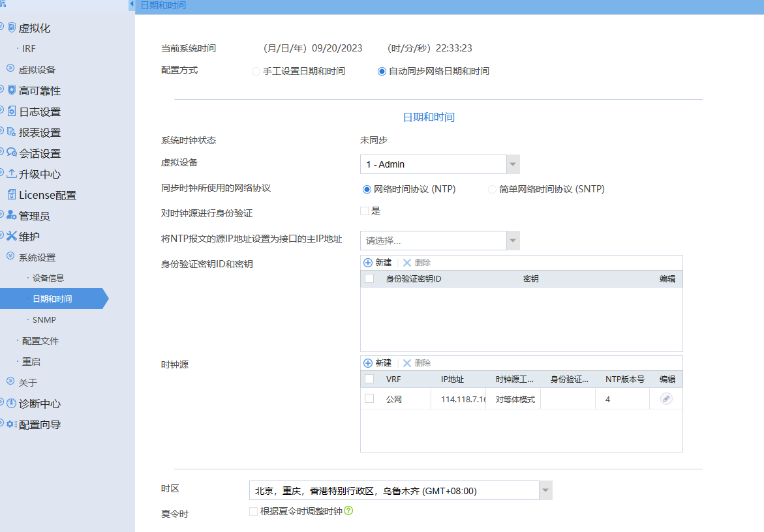
Task: Click the 管理员 user icon
Action: click(12, 215)
